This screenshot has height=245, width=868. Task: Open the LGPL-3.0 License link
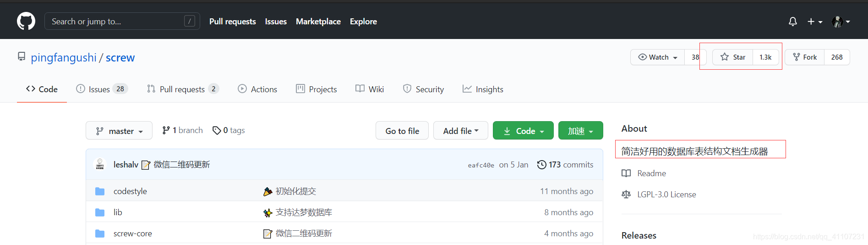(x=666, y=195)
